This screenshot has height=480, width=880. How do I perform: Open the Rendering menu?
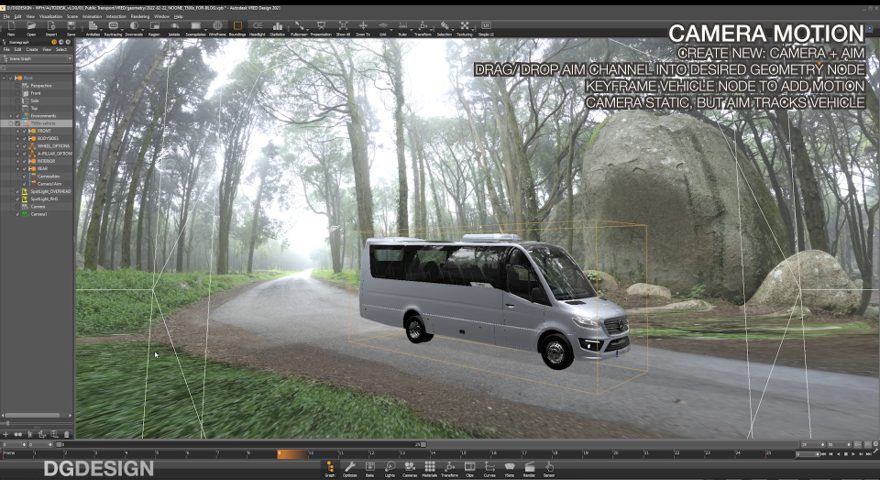[x=140, y=16]
